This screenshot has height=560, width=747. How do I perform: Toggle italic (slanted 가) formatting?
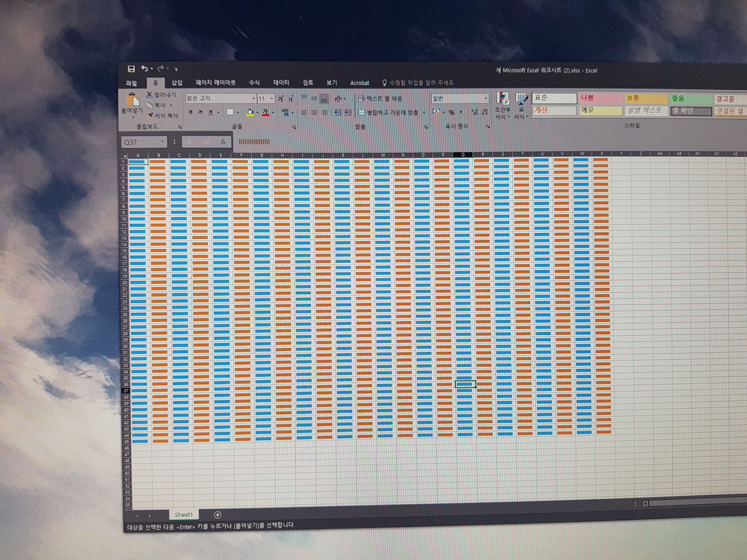coord(201,112)
